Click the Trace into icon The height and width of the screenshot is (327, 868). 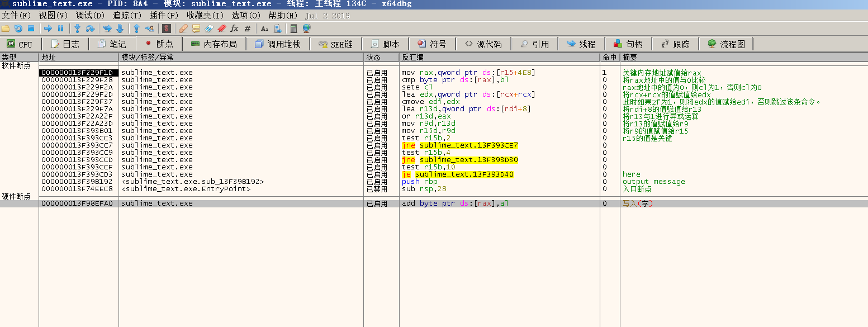(x=107, y=28)
